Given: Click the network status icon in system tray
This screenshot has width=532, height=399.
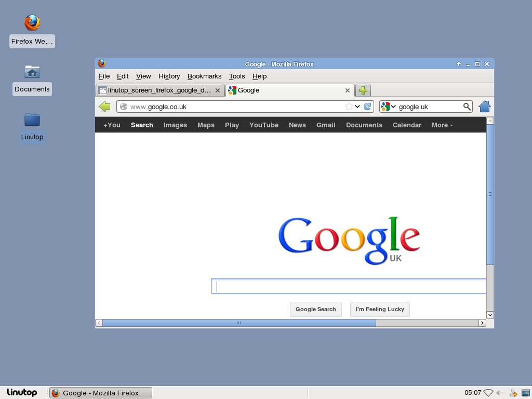Looking at the screenshot, I should pos(488,393).
